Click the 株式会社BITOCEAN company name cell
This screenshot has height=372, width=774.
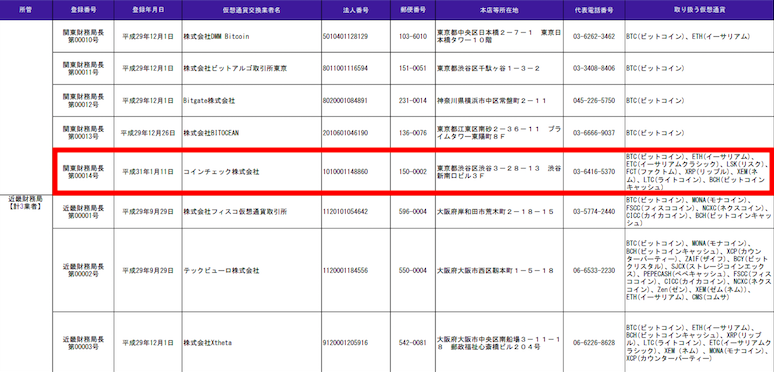[251, 133]
